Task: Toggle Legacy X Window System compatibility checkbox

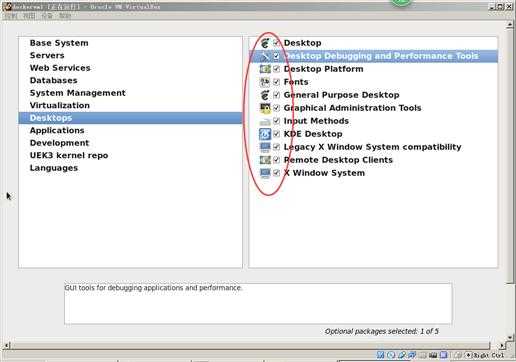Action: point(276,147)
